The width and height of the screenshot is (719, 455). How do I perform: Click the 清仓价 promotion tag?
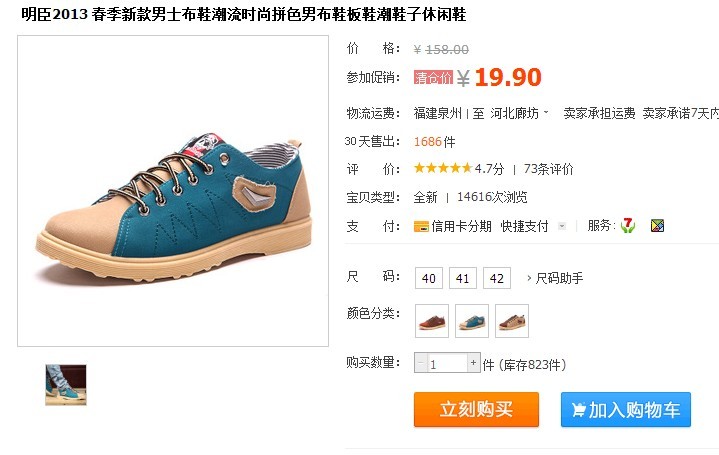pyautogui.click(x=433, y=78)
